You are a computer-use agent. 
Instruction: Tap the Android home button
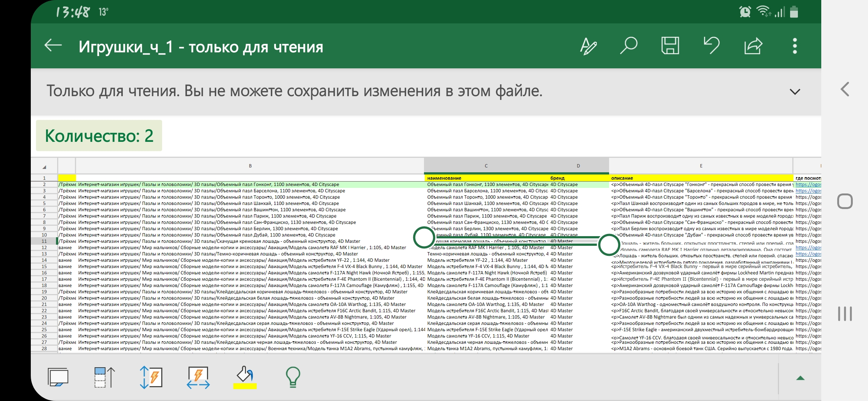pyautogui.click(x=845, y=201)
